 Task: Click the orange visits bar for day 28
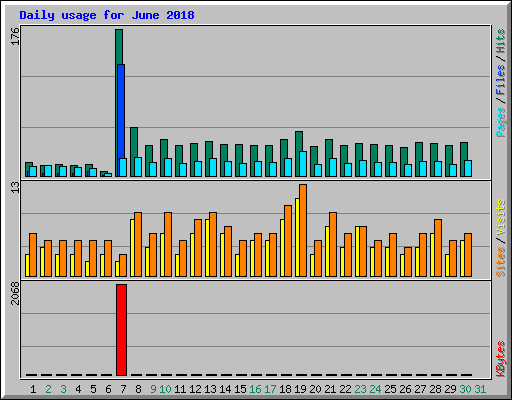coord(438,248)
